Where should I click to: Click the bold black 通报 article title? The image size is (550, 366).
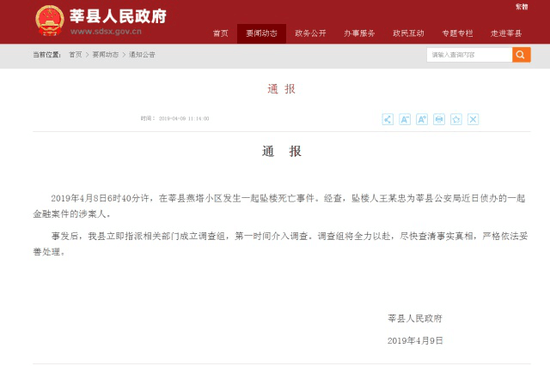click(x=282, y=151)
